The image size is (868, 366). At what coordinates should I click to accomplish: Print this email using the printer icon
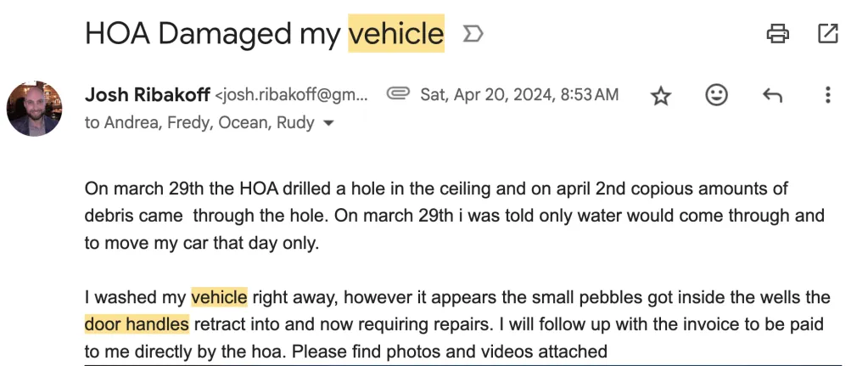pyautogui.click(x=777, y=34)
